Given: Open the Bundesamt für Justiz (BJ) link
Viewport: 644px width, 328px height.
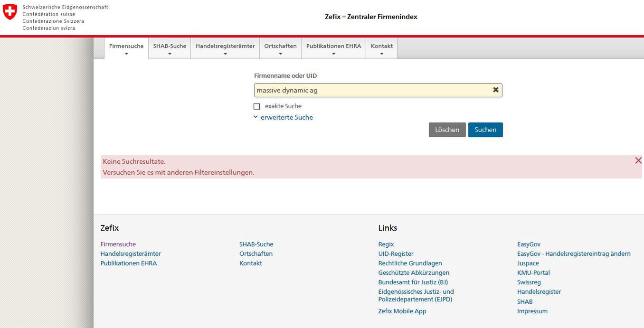Looking at the screenshot, I should (x=413, y=282).
